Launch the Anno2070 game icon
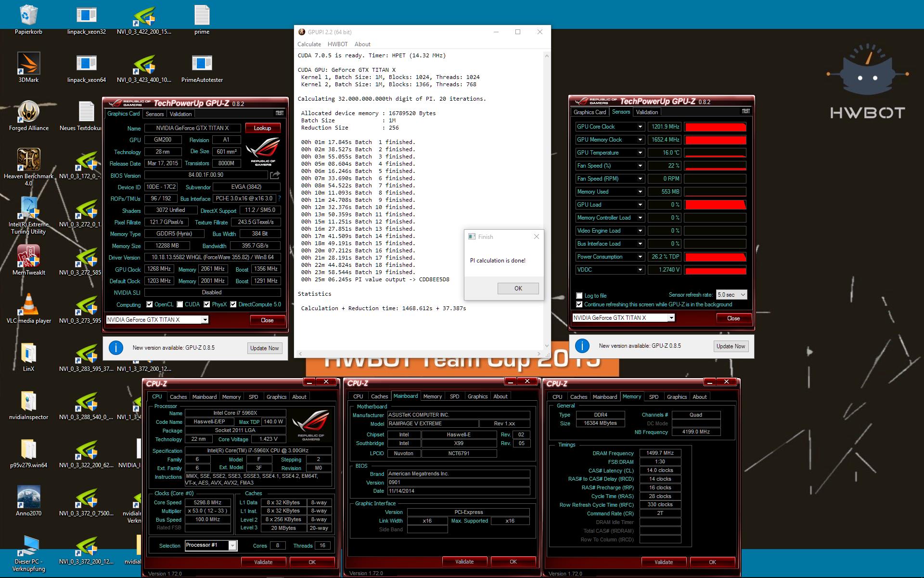Viewport: 924px width, 578px height. [28, 501]
